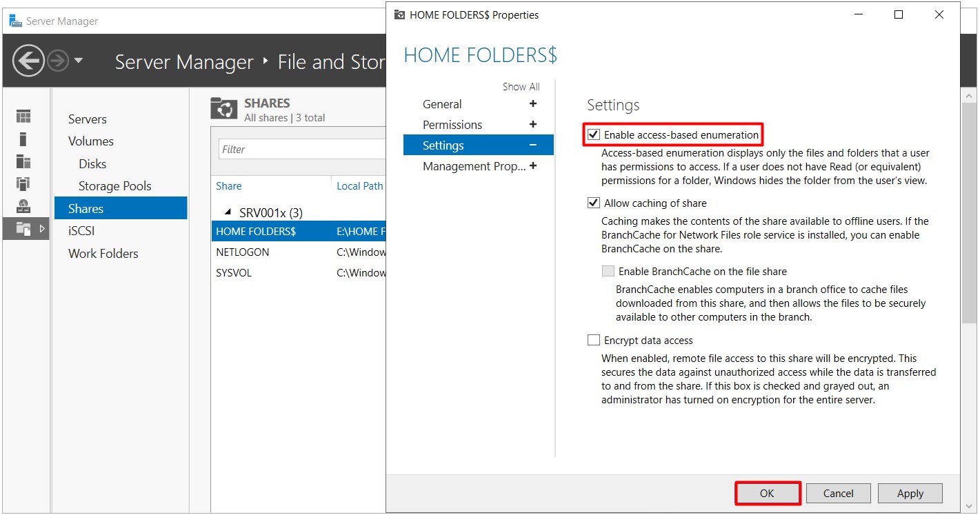
Task: Click the Server Manager back arrow
Action: [x=28, y=61]
